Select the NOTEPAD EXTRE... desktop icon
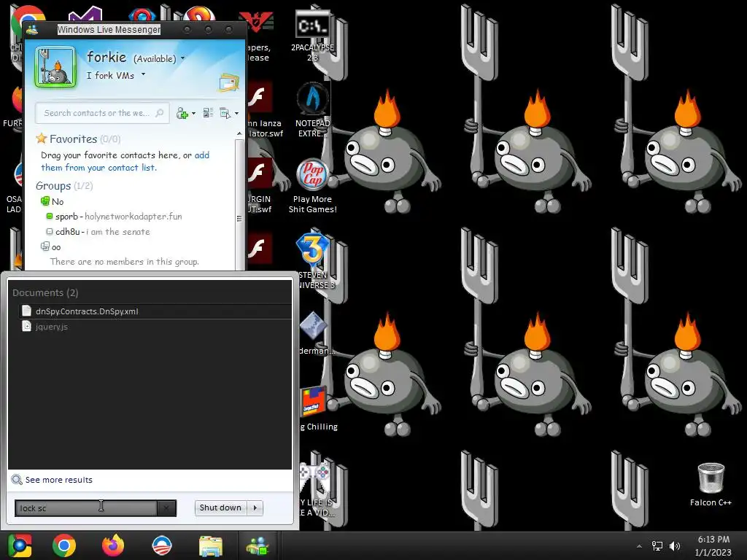747x560 pixels. (x=312, y=111)
